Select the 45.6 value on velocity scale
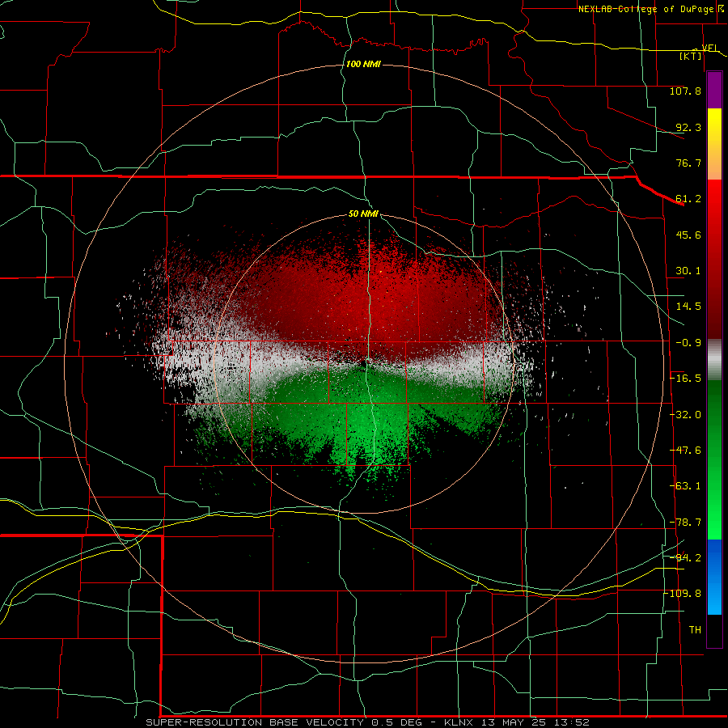The height and width of the screenshot is (728, 728). (688, 235)
